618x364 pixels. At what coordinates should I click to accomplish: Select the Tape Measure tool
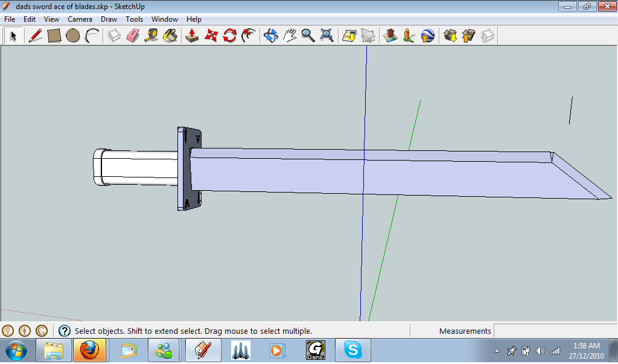(x=152, y=36)
